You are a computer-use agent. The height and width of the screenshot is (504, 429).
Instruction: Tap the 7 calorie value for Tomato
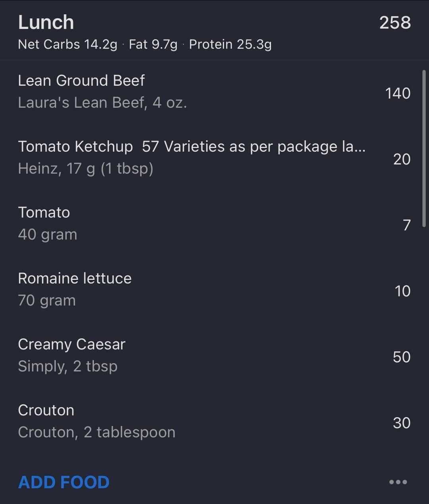click(x=406, y=225)
